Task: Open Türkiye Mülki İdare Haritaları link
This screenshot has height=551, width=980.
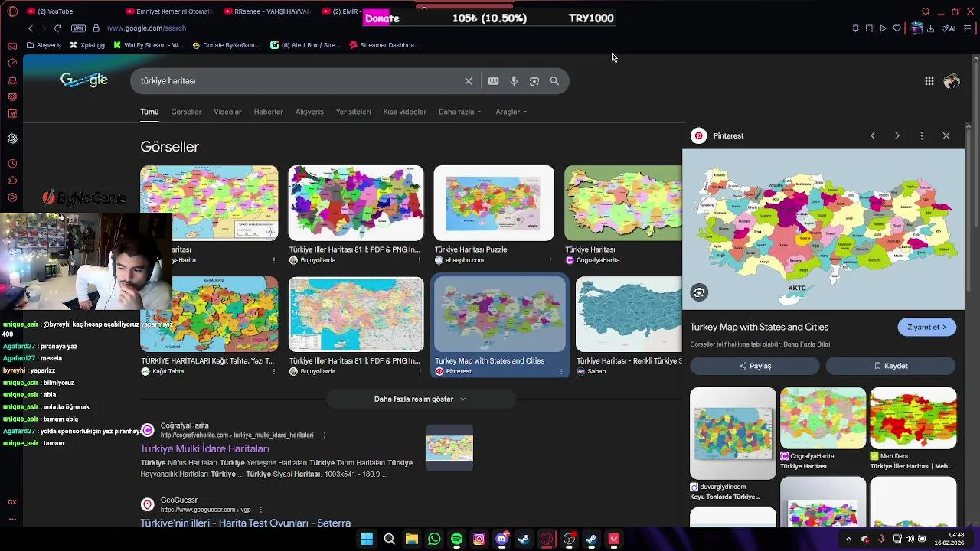Action: coord(204,448)
